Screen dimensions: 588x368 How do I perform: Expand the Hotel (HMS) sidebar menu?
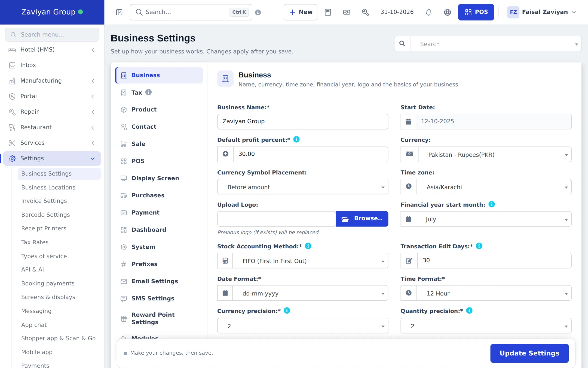coord(52,50)
